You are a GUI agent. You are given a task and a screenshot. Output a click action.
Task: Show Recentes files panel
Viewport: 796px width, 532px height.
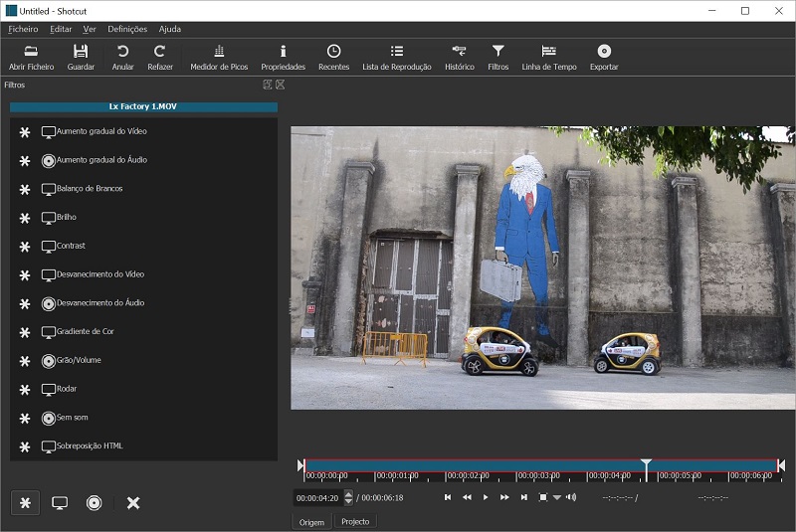tap(333, 58)
